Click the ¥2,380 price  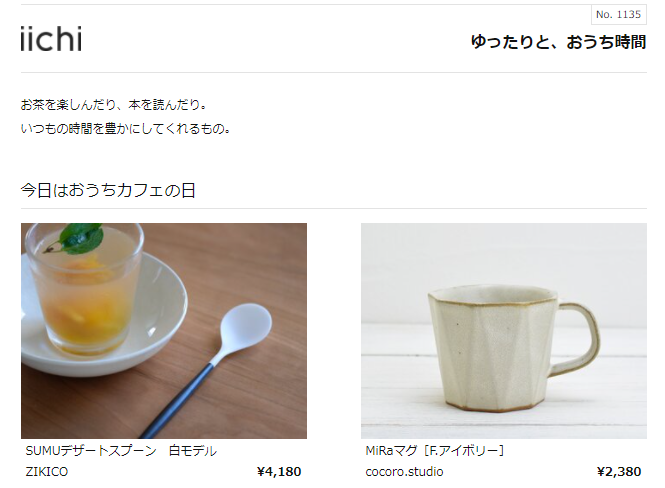[619, 472]
